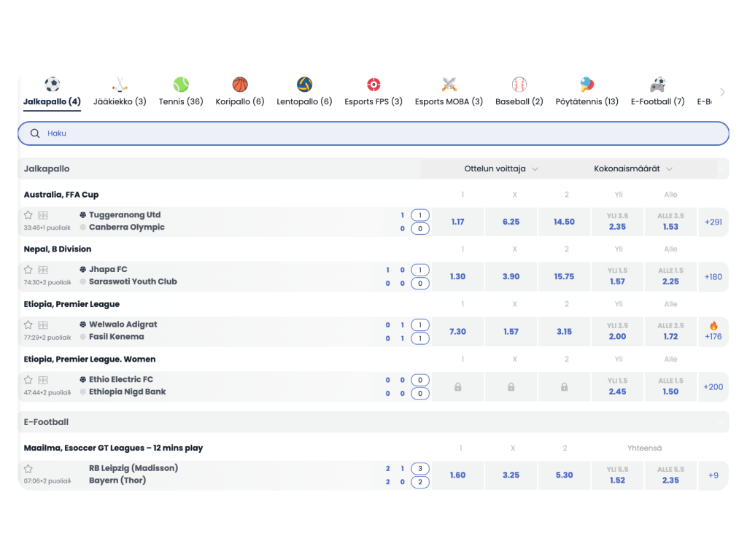Open +200 more markets
The width and height of the screenshot is (747, 560).
pos(713,386)
